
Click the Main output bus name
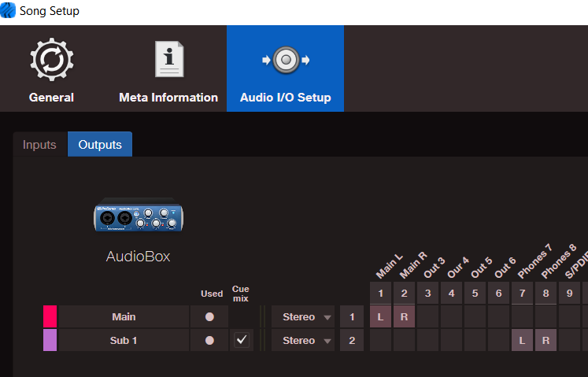124,317
